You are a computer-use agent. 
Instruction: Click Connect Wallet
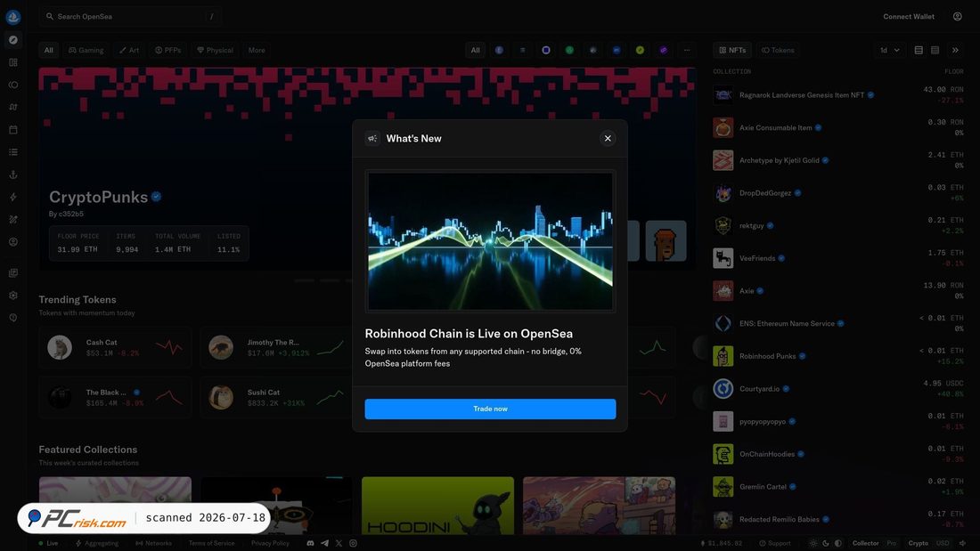[x=909, y=17]
